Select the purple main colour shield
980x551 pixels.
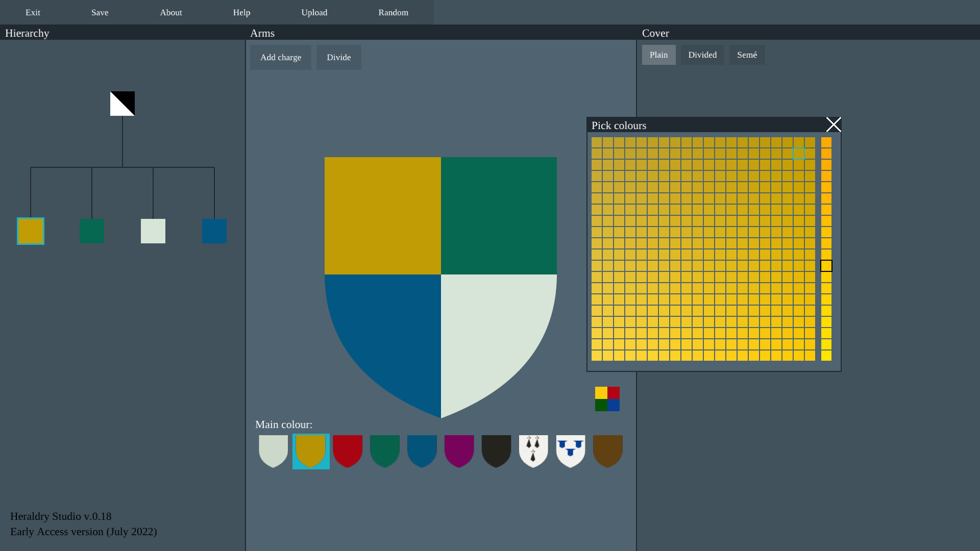tap(459, 451)
